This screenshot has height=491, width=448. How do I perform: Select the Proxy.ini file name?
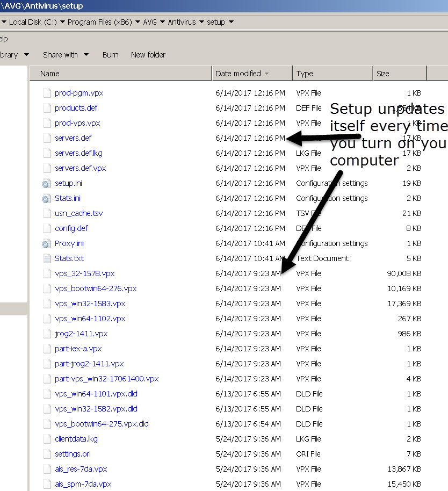(69, 243)
